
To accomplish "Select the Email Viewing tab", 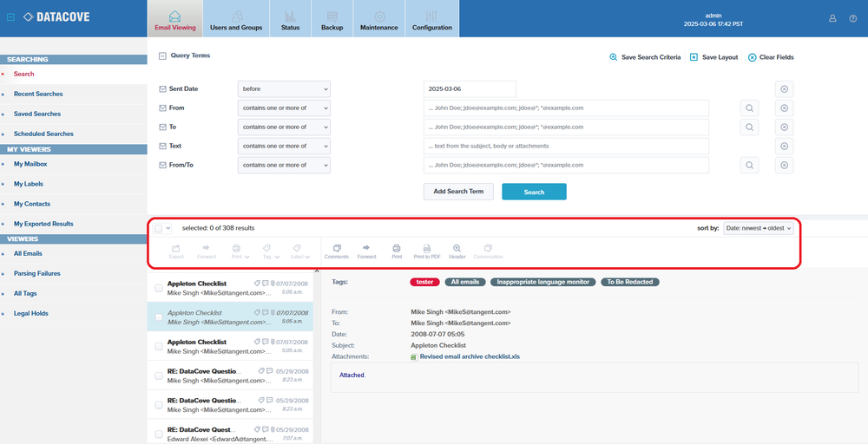I will click(x=175, y=19).
